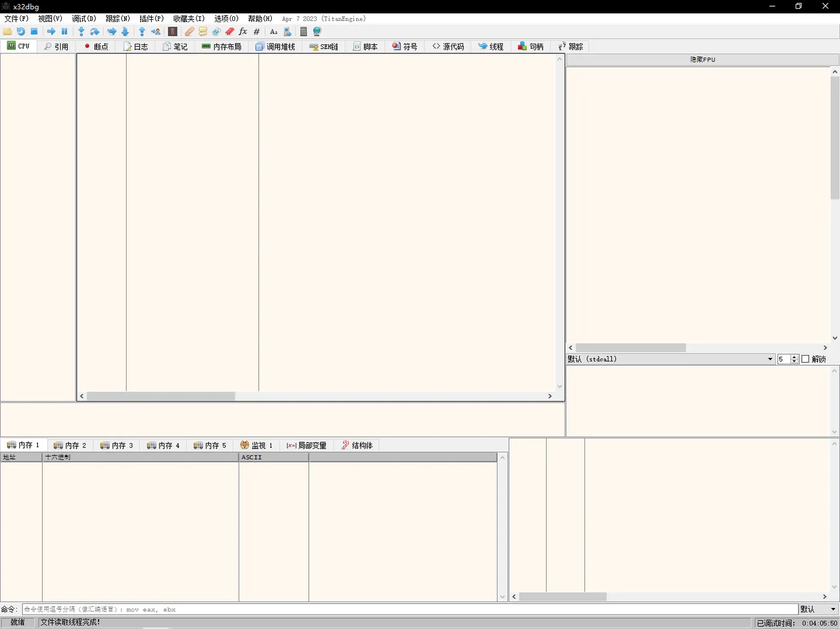This screenshot has height=629, width=840.
Task: Open the 引用 references tab
Action: [56, 46]
